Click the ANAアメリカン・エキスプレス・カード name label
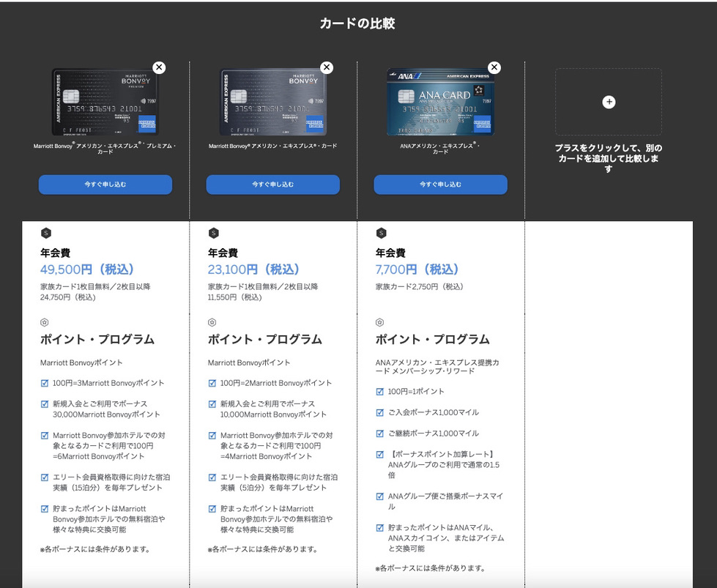The width and height of the screenshot is (717, 588). pyautogui.click(x=440, y=148)
